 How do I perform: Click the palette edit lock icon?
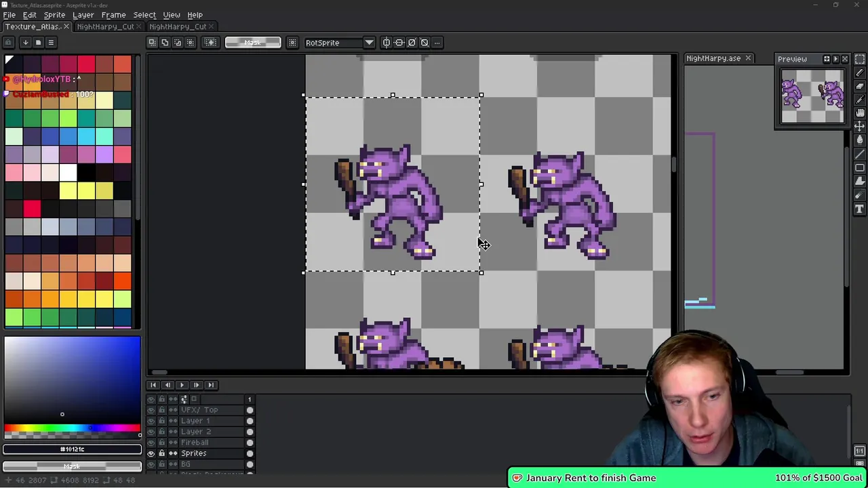coord(8,43)
